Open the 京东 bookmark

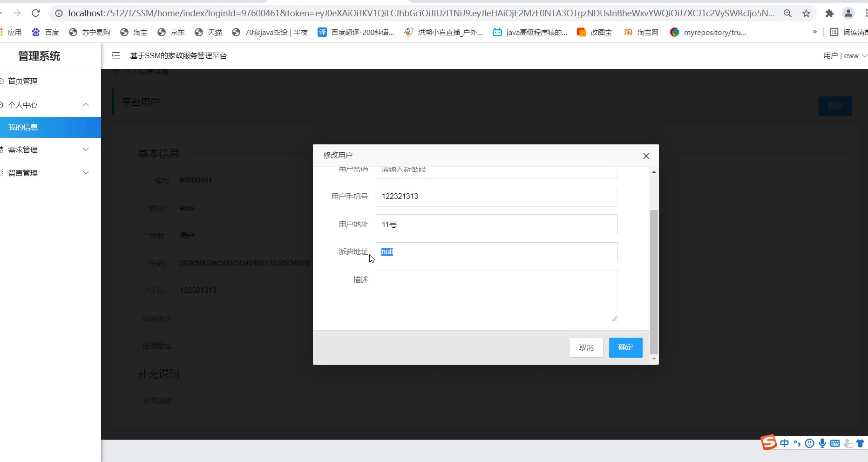tap(171, 32)
